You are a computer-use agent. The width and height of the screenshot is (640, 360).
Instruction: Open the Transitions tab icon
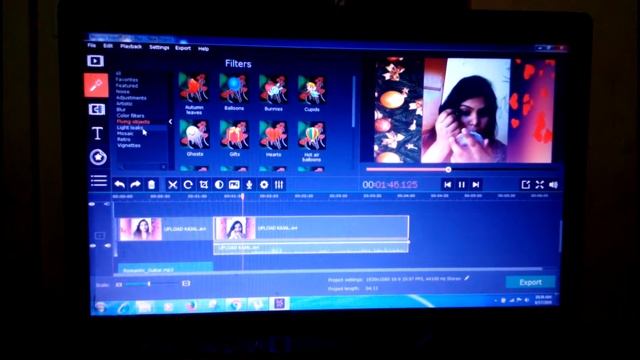96,109
